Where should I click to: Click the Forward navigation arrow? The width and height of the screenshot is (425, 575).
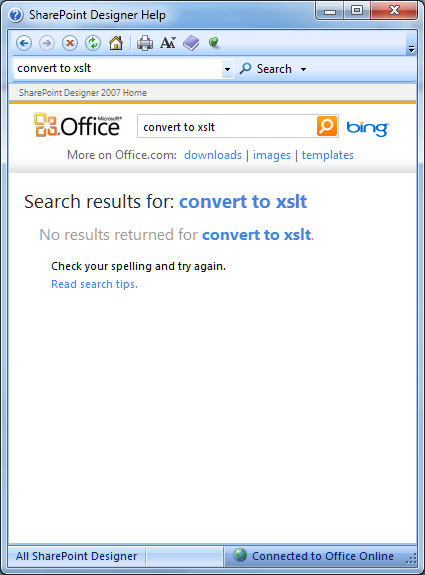[47, 43]
